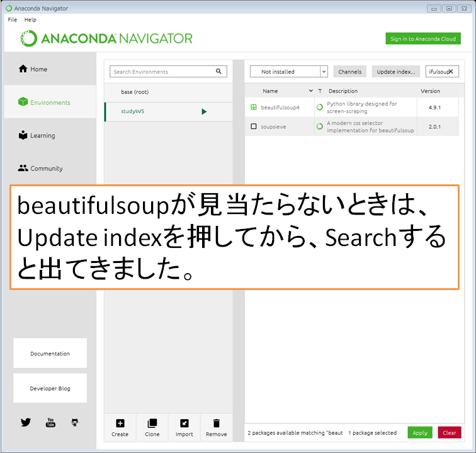Click the green Apply button
The image size is (476, 453).
click(x=420, y=433)
